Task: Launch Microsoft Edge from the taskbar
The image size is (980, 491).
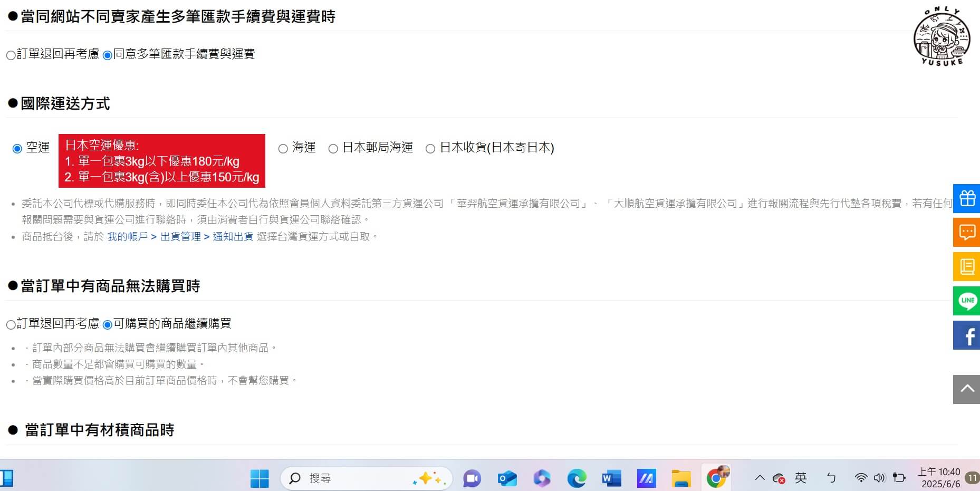Action: click(577, 478)
